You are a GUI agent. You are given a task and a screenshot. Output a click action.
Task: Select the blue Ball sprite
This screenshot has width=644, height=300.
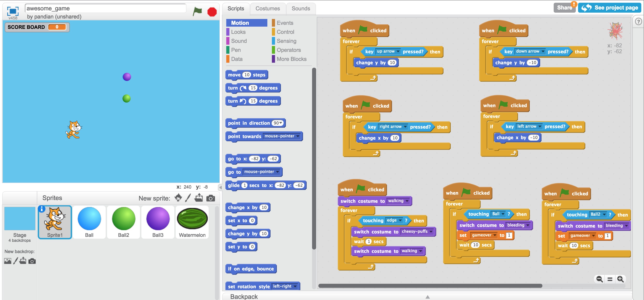tap(89, 222)
